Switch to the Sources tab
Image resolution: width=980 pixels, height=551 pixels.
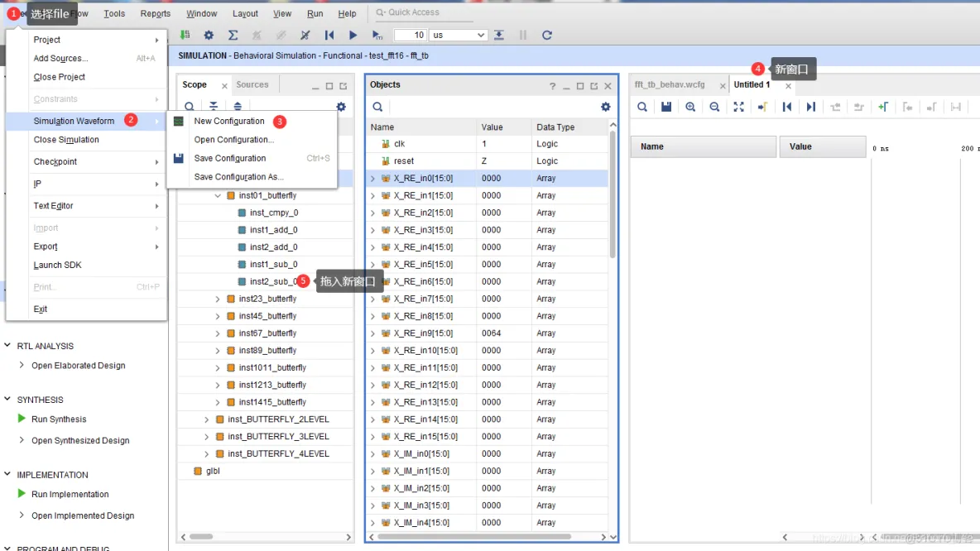(x=252, y=84)
